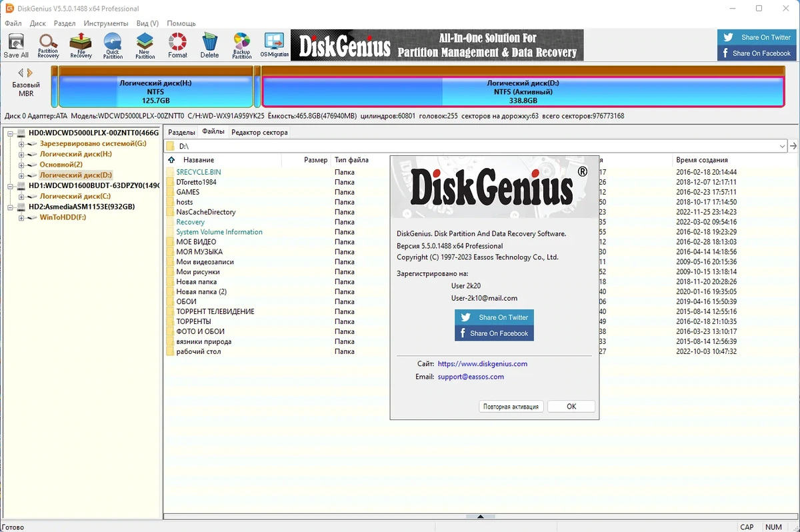Collapse HD1 disk tree node
This screenshot has height=532, width=800.
click(x=11, y=185)
